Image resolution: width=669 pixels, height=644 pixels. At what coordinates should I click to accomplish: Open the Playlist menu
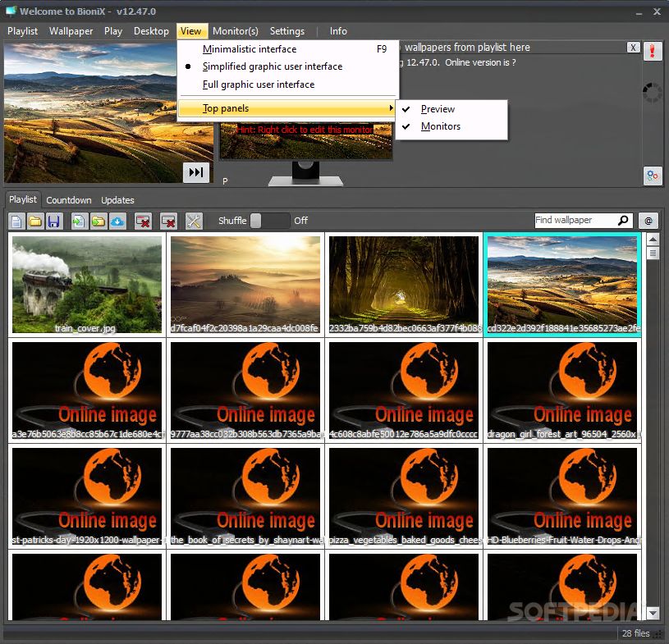pyautogui.click(x=23, y=31)
